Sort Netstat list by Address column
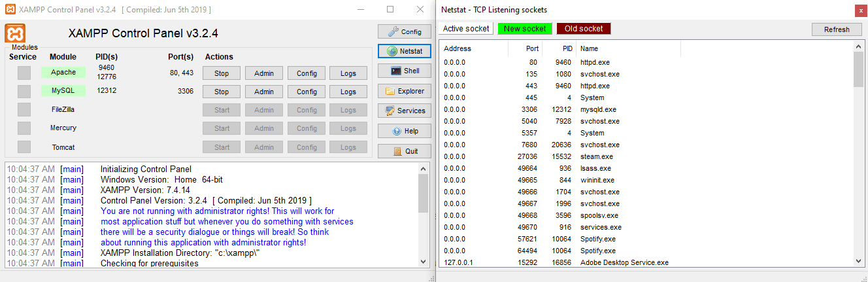 pyautogui.click(x=473, y=48)
